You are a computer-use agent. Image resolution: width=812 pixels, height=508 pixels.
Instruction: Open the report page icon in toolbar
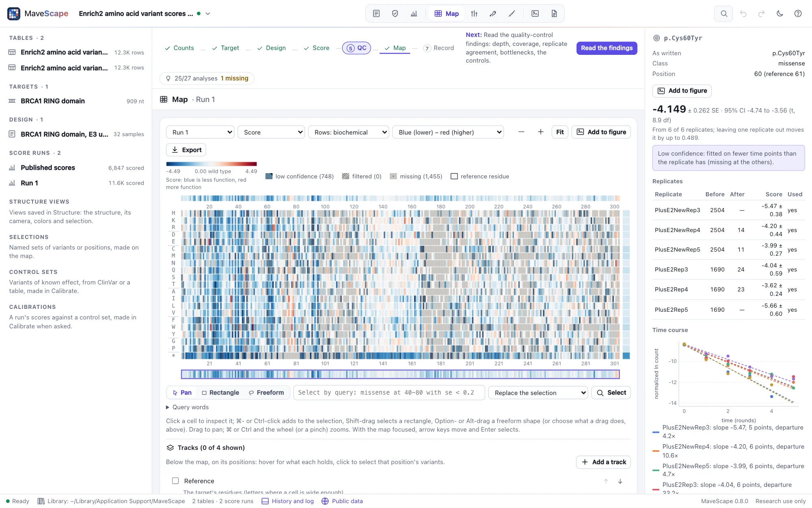[x=554, y=13]
